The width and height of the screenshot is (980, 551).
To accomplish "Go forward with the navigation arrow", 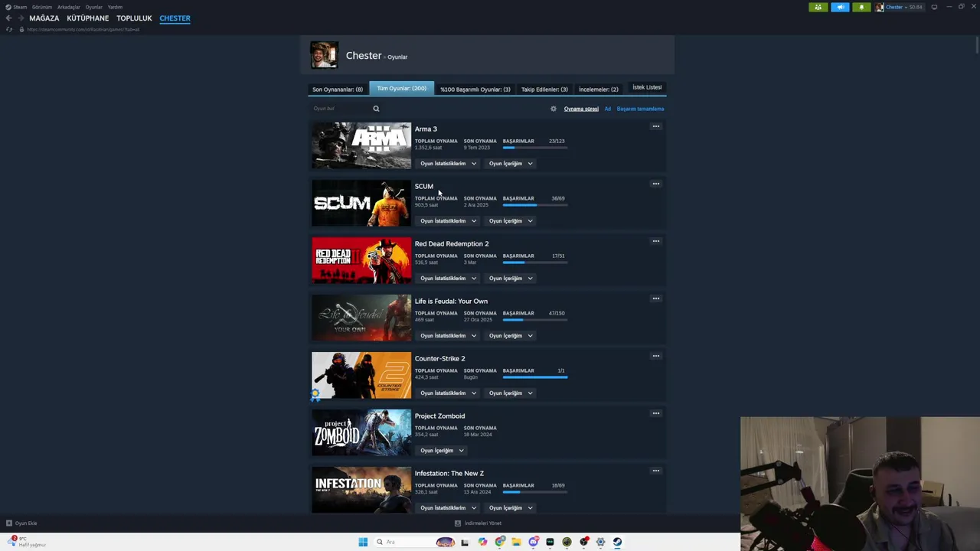I will (x=21, y=18).
